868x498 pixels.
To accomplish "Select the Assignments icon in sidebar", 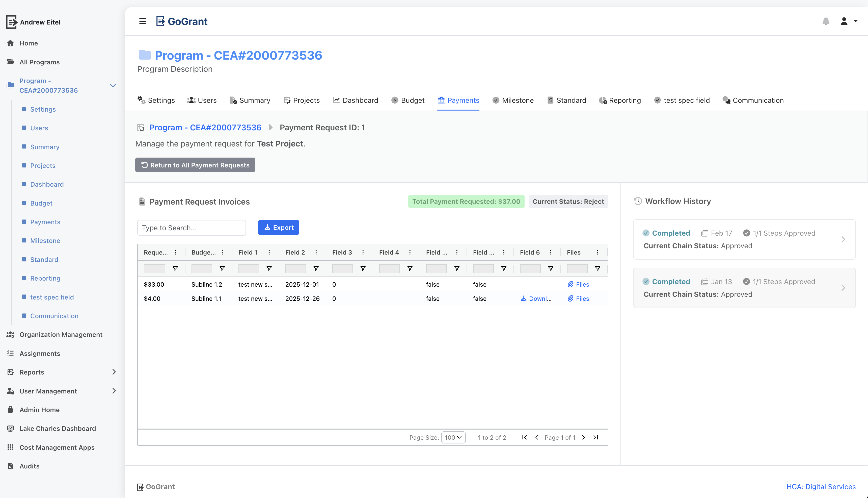I will (x=10, y=353).
